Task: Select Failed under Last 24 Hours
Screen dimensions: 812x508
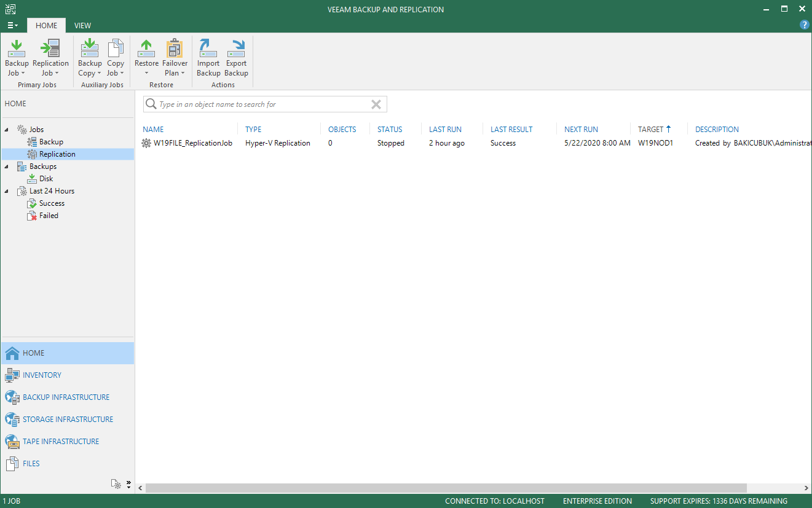Action: 49,216
